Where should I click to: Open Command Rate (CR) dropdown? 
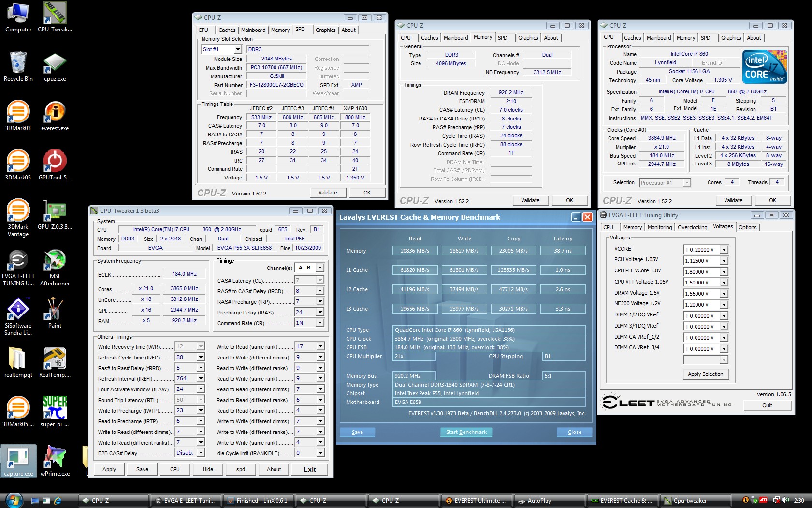320,323
